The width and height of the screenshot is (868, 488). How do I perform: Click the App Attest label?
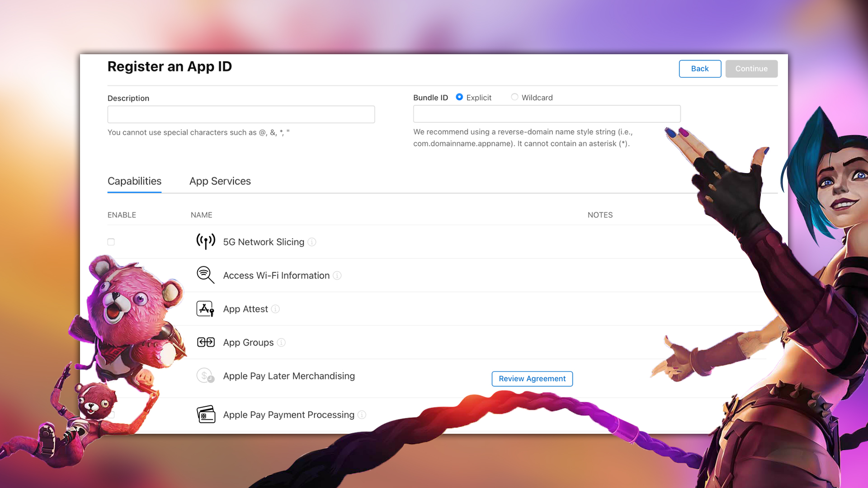245,309
